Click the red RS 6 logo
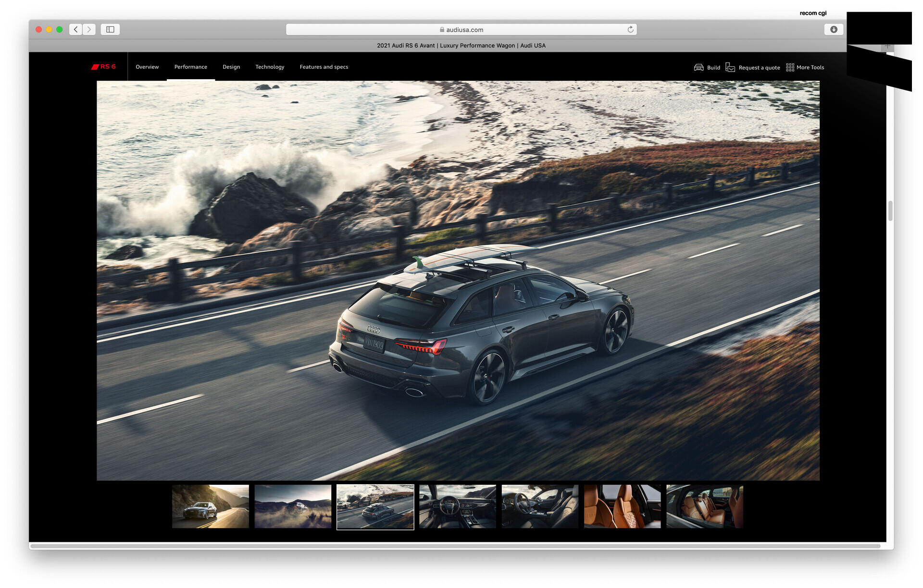Screen dimensions: 923x588 tap(104, 67)
